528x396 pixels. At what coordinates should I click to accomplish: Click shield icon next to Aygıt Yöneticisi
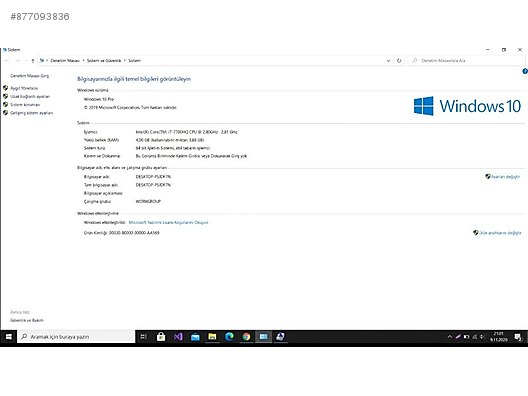[x=5, y=88]
